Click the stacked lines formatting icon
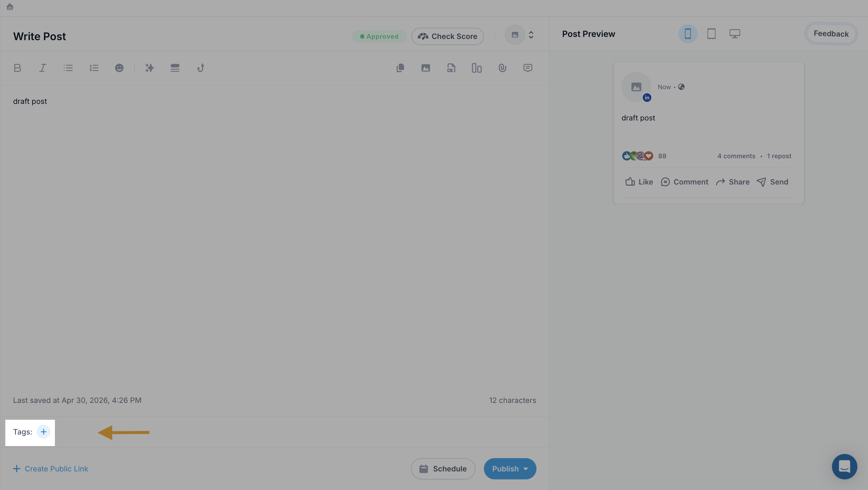The image size is (868, 490). (x=175, y=68)
